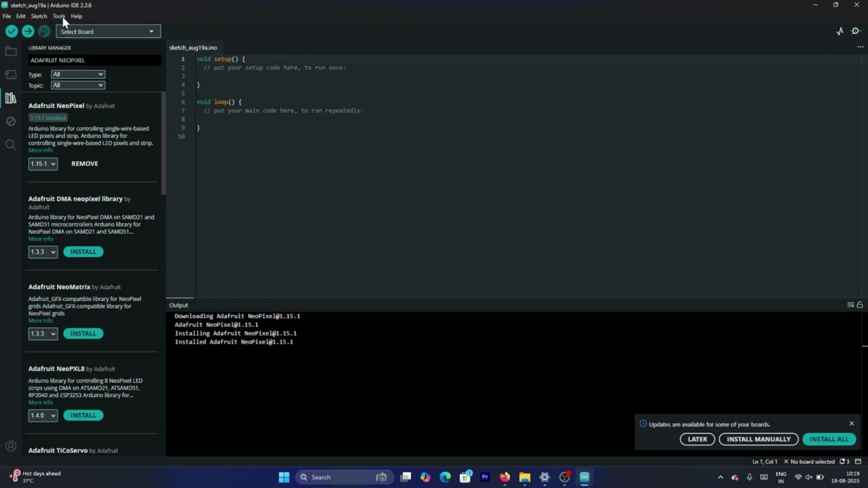Select the Output panel tab
Viewport: 868px width, 488px height.
click(x=179, y=305)
